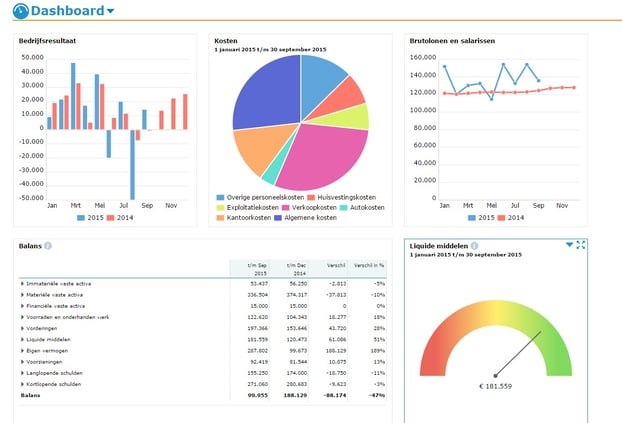Image resolution: width=622 pixels, height=423 pixels.
Task: Click Autokosten legend swatch
Action: [x=344, y=208]
